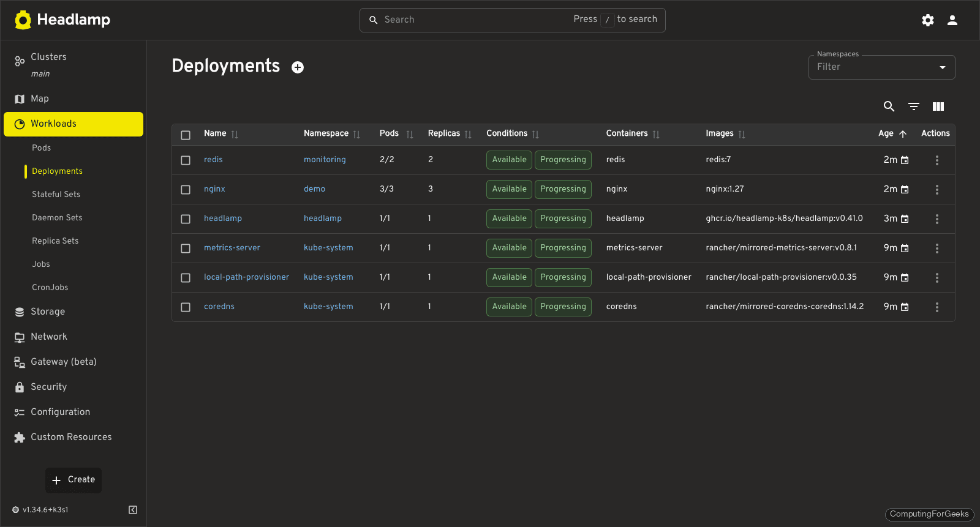Click the create deployment plus icon
Viewport: 980px width, 527px height.
298,67
